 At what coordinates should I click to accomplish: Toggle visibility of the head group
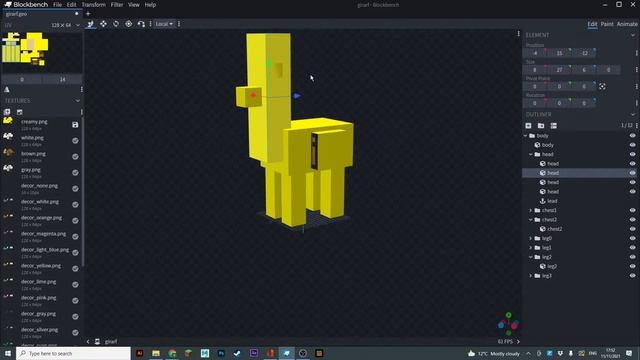(x=632, y=154)
